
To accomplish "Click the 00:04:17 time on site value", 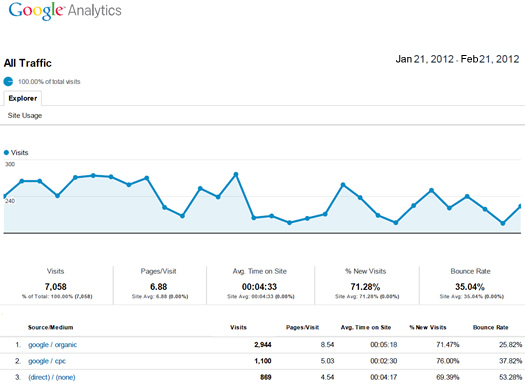I will pos(383,377).
